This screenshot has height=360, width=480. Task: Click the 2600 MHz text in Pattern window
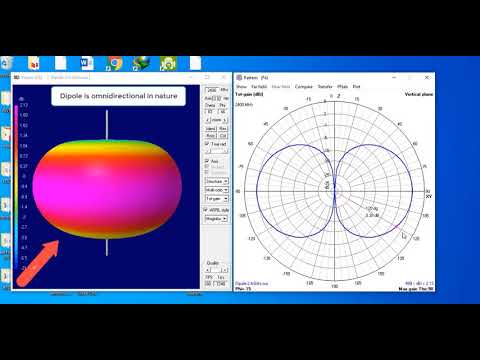tap(244, 105)
